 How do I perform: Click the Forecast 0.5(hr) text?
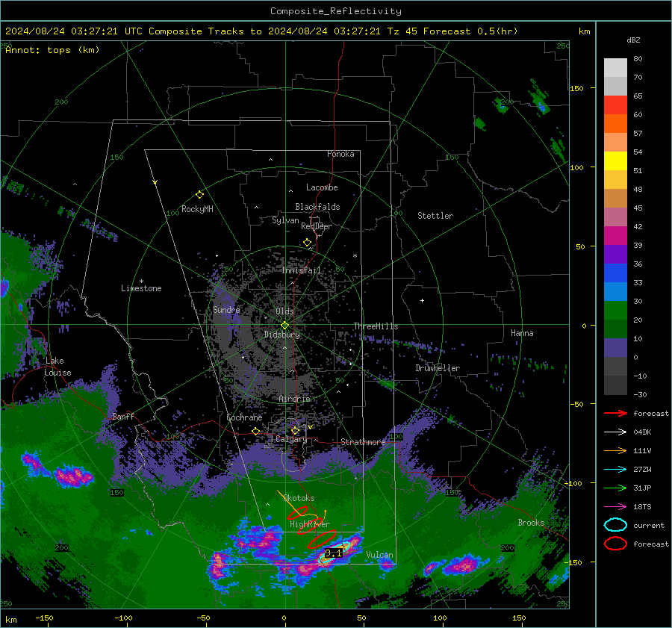point(470,31)
